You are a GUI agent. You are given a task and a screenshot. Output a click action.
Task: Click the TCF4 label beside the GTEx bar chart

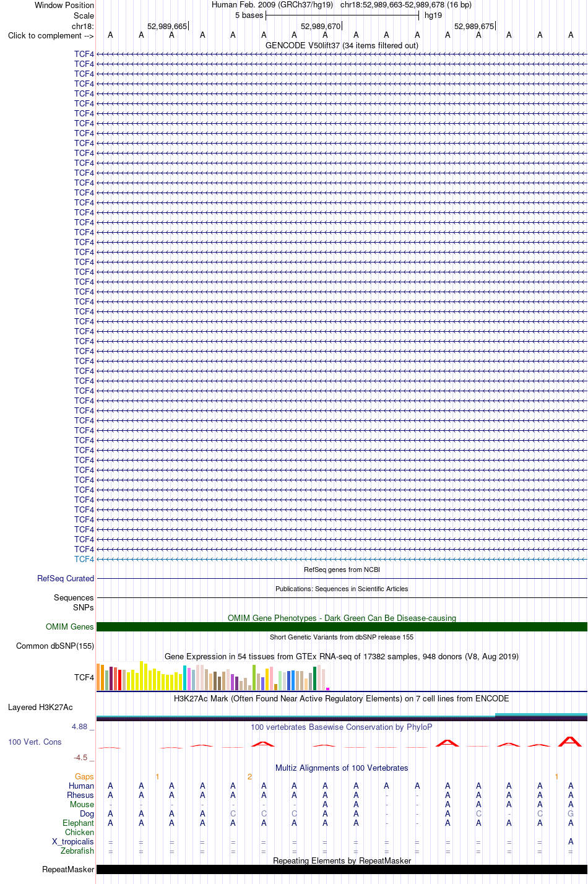pos(84,677)
